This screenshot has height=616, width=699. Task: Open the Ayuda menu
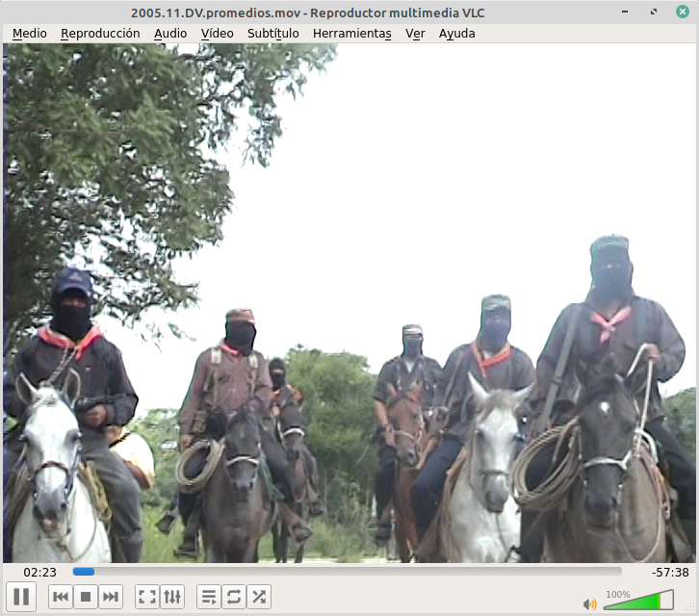pyautogui.click(x=457, y=34)
